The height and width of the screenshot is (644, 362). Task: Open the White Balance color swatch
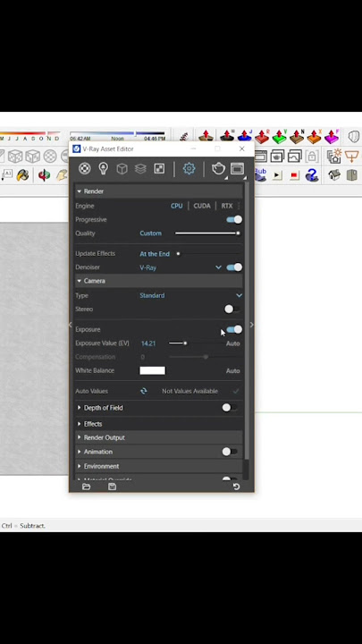point(152,370)
